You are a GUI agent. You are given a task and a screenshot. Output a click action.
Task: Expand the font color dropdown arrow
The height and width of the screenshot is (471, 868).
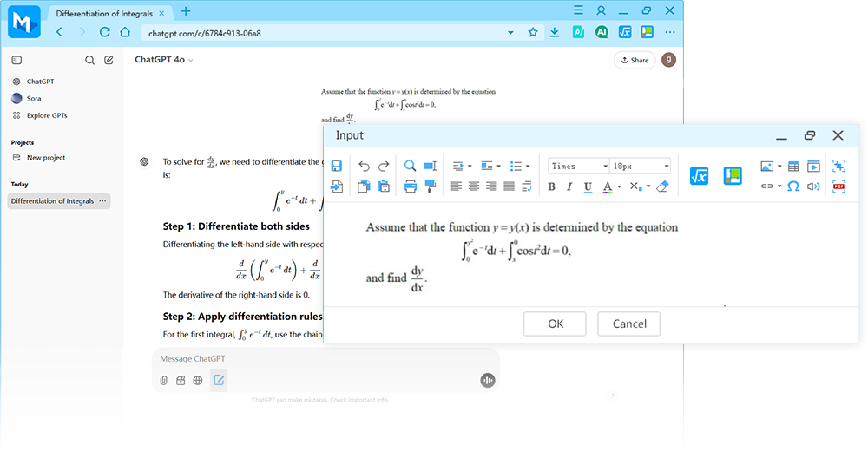tap(620, 186)
